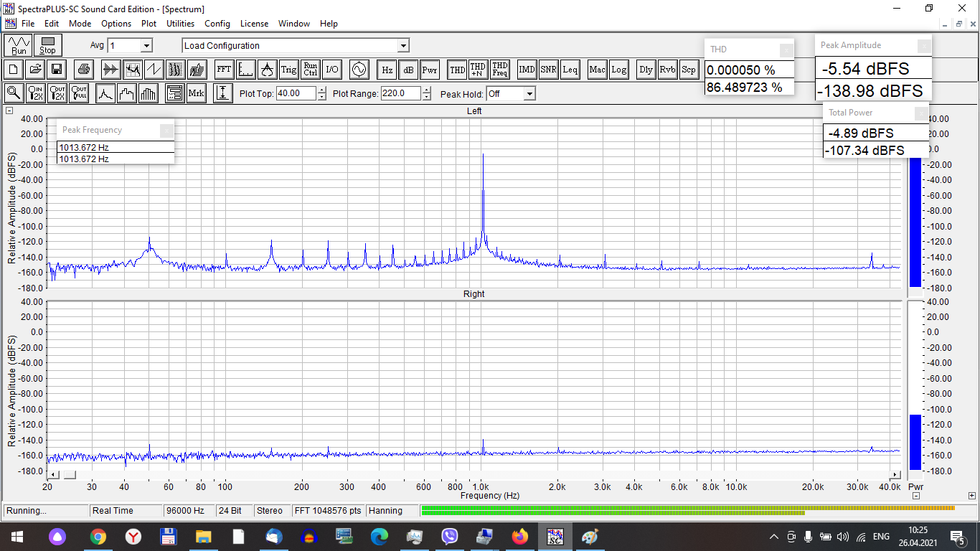
Task: Open the signal generator sine icon
Action: pyautogui.click(x=358, y=70)
